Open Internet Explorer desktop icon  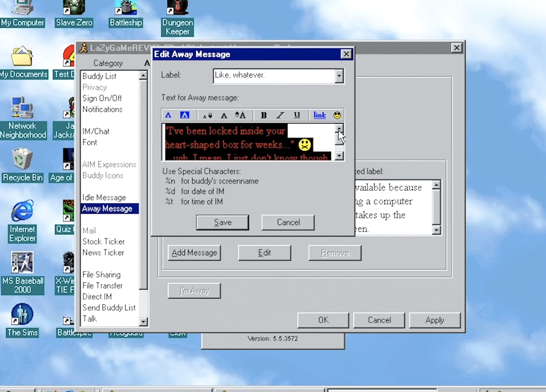click(22, 221)
